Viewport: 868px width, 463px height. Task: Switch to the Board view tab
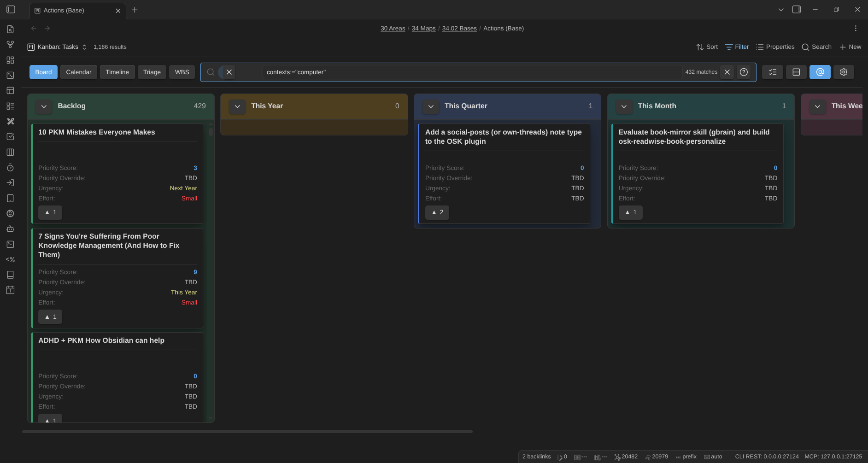(x=43, y=72)
